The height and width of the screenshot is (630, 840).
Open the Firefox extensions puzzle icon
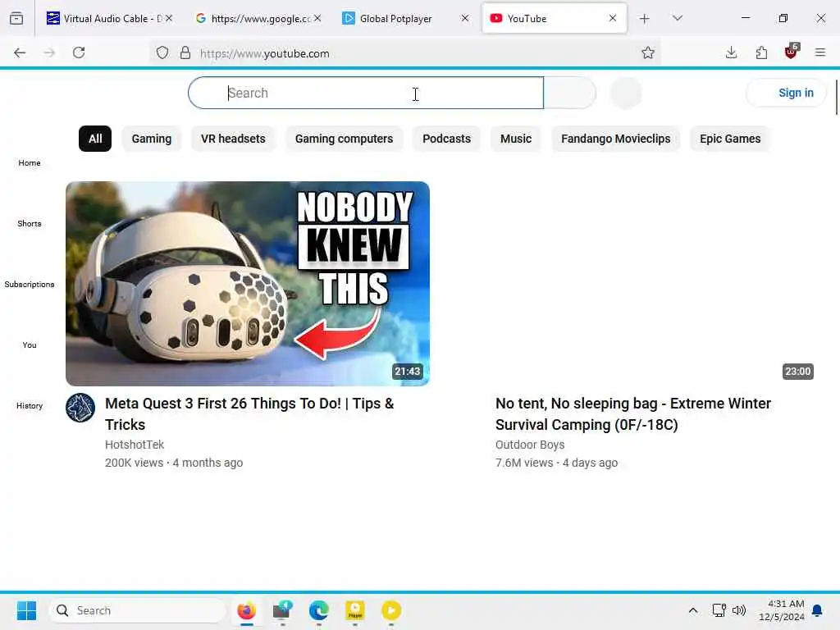(x=761, y=52)
